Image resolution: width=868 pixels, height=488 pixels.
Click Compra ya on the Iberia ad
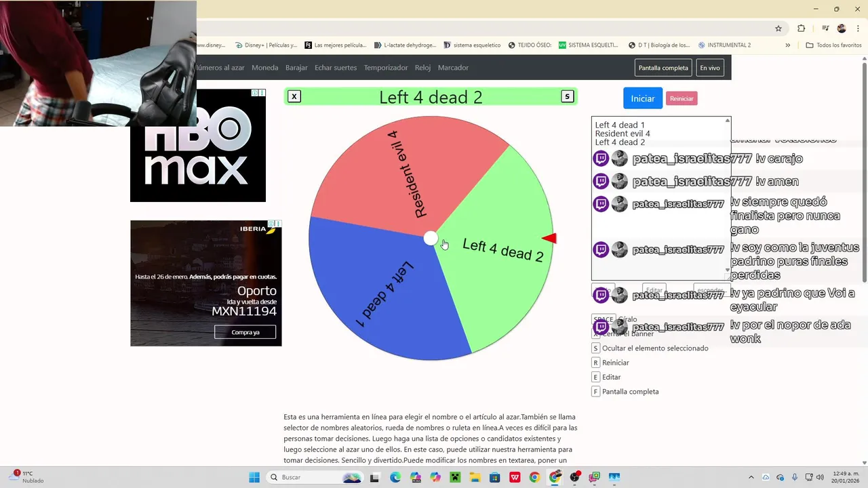[245, 332]
